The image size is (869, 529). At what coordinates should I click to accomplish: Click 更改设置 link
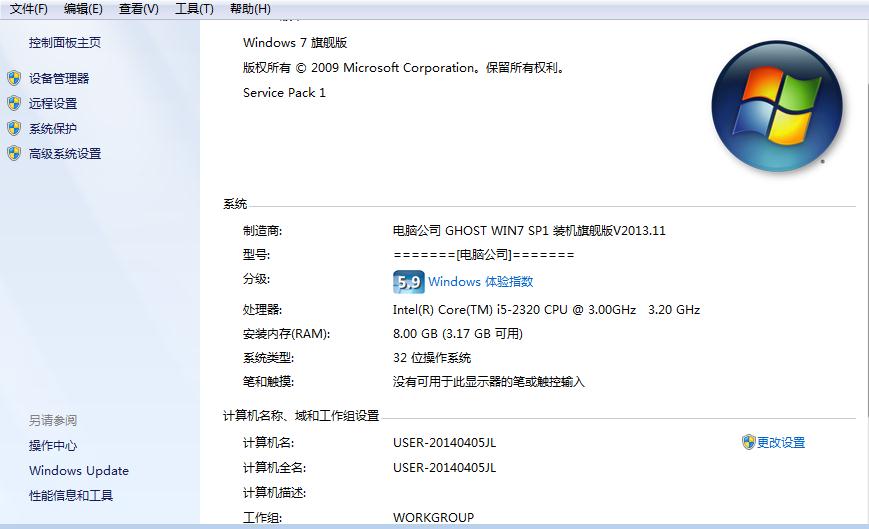[781, 442]
